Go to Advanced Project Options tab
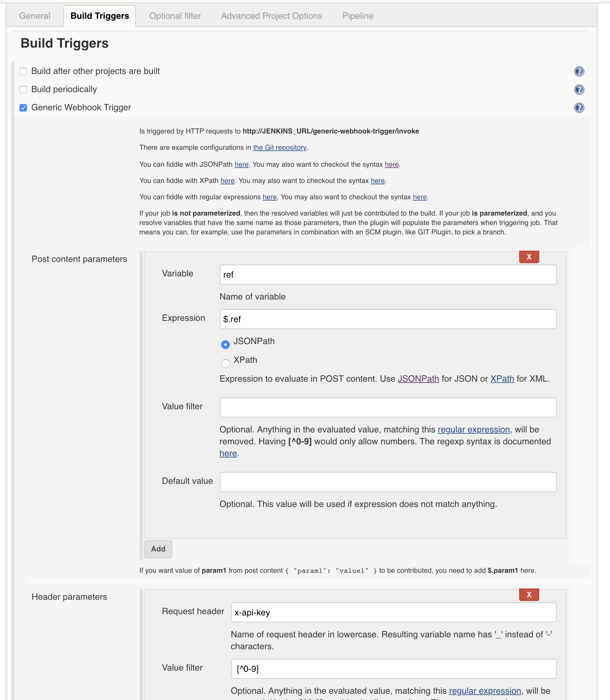 point(271,16)
